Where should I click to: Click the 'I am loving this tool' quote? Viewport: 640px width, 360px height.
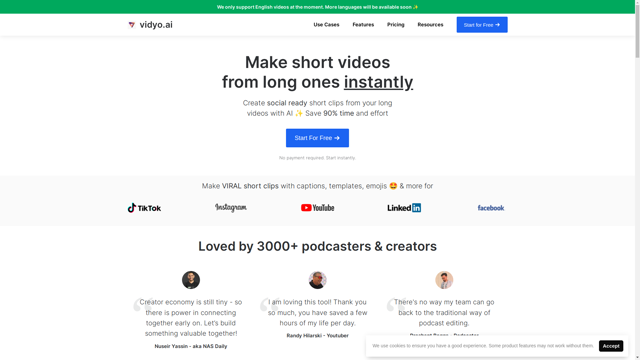[318, 313]
